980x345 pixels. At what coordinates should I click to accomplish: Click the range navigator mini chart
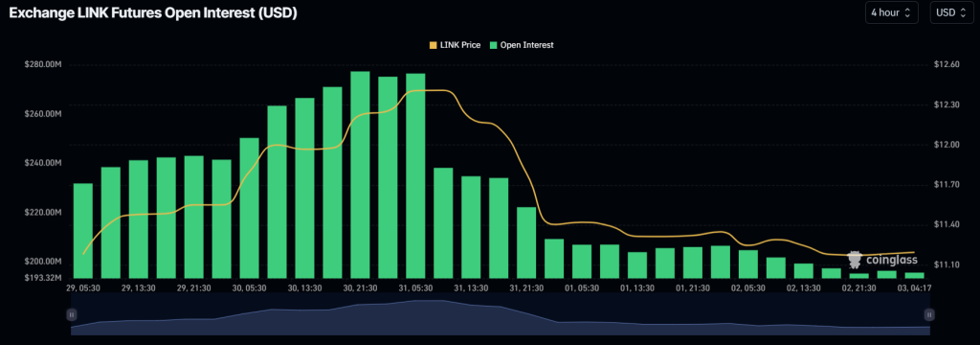501,314
